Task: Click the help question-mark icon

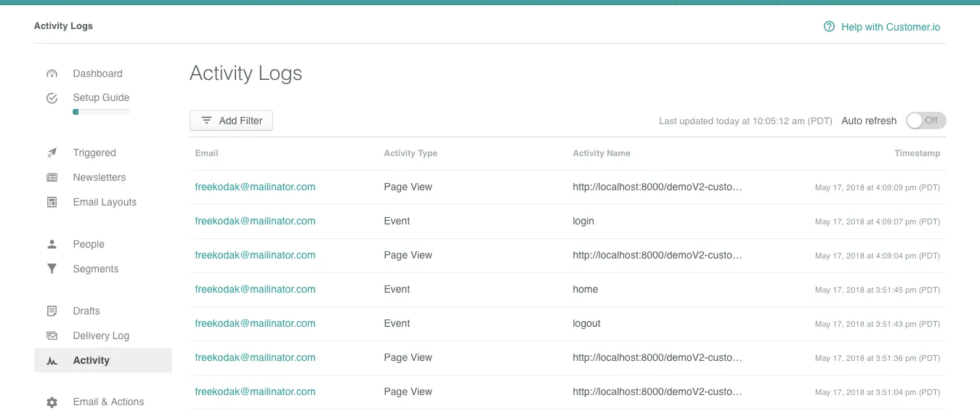Action: [x=829, y=27]
